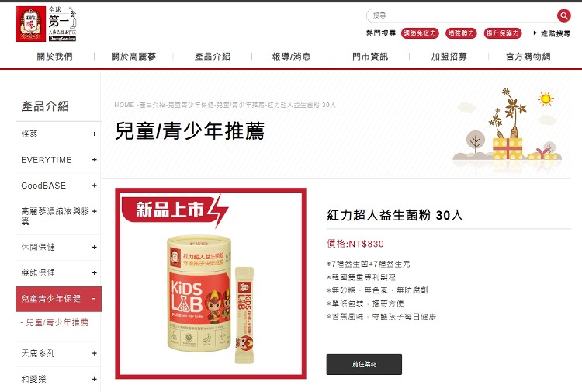Select the third red hot-search tag
Image resolution: width=582 pixels, height=392 pixels.
click(503, 33)
